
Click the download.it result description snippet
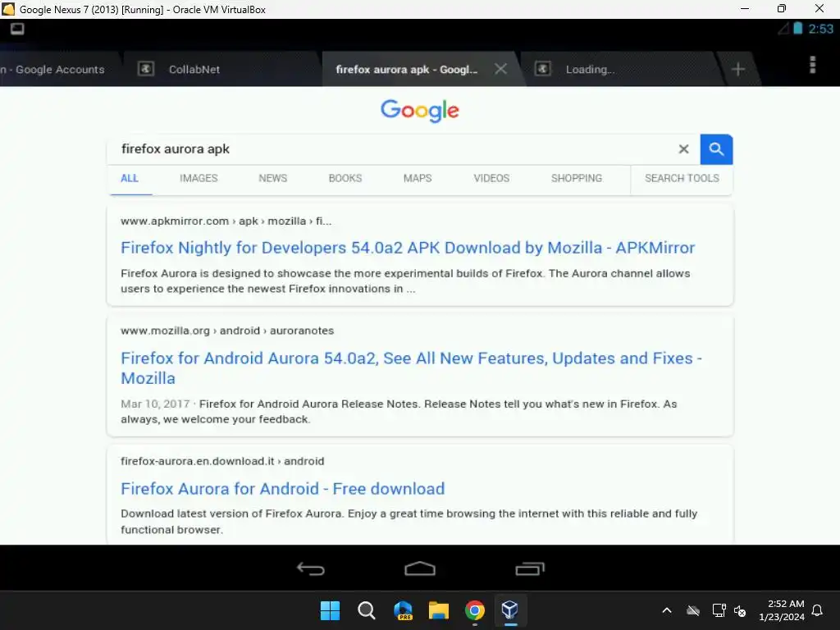(x=409, y=521)
